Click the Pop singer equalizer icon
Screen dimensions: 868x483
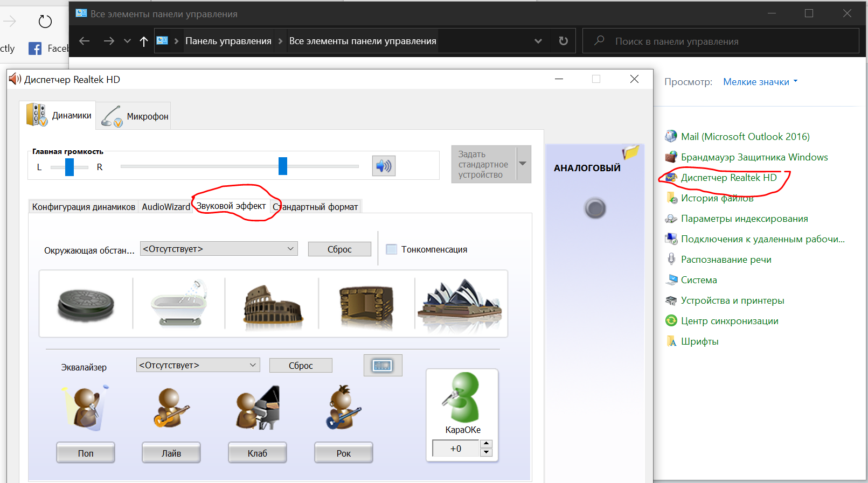pyautogui.click(x=86, y=408)
